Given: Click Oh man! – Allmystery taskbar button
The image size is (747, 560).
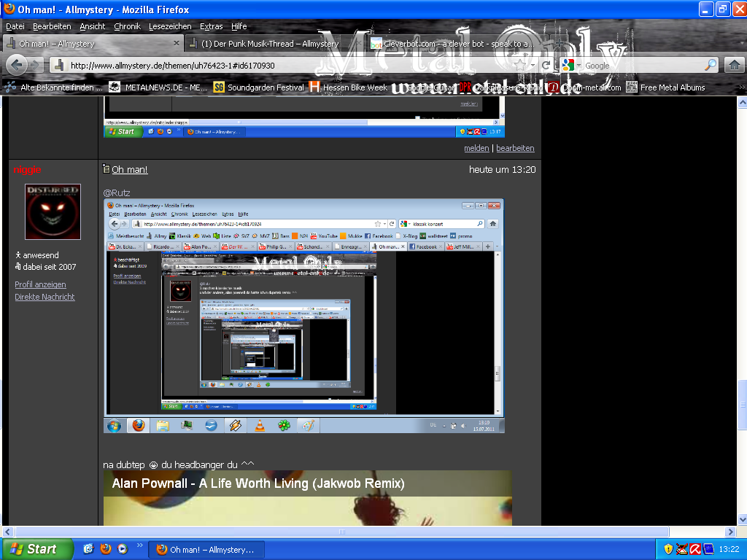Looking at the screenshot, I should 207,550.
